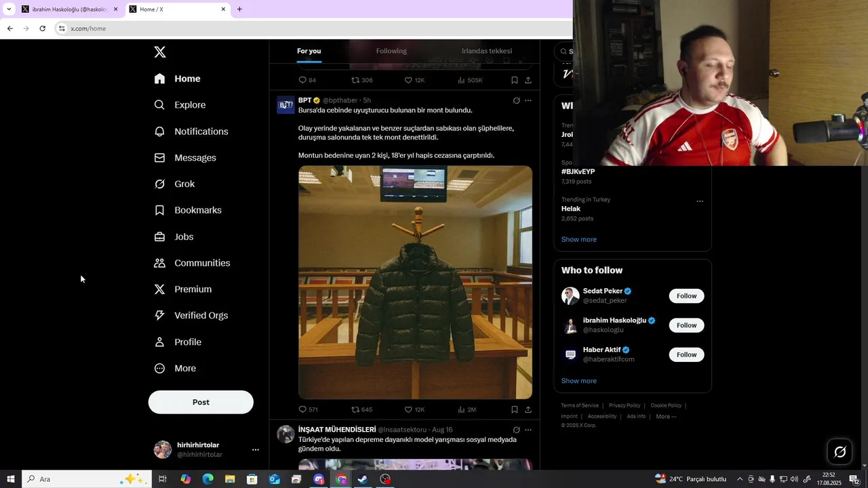868x488 pixels.
Task: Click the X logo in sidebar
Action: 160,52
